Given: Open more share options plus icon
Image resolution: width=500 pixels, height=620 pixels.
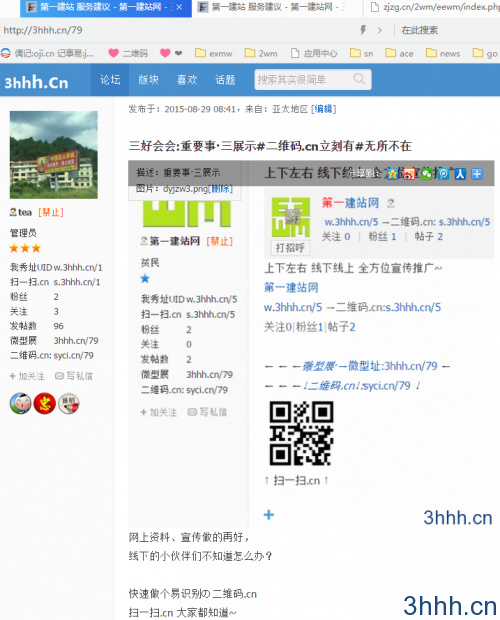Looking at the screenshot, I should [477, 174].
